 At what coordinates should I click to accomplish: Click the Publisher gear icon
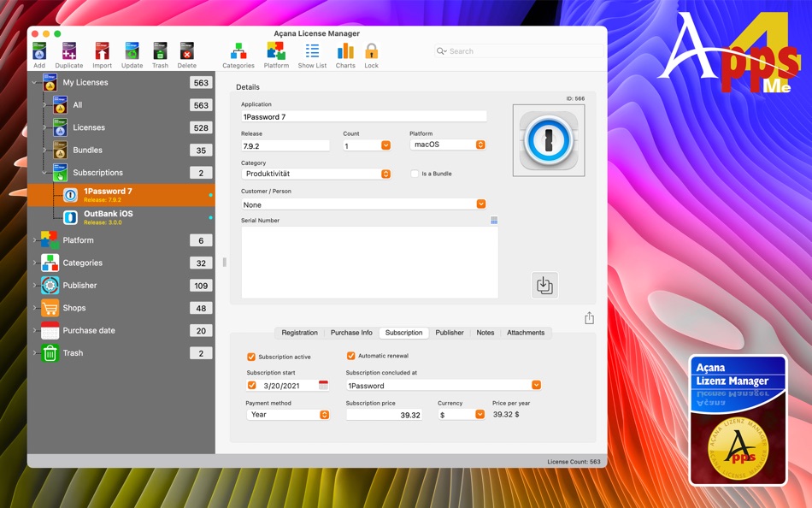50,285
